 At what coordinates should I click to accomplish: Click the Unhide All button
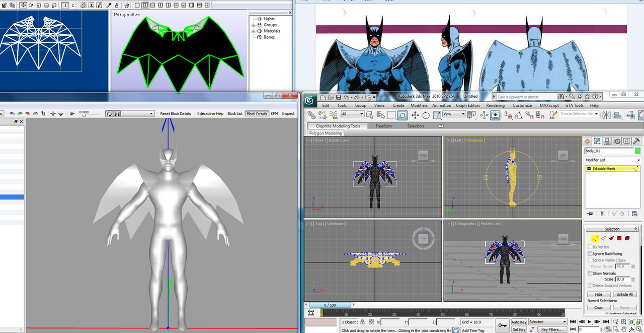(625, 294)
